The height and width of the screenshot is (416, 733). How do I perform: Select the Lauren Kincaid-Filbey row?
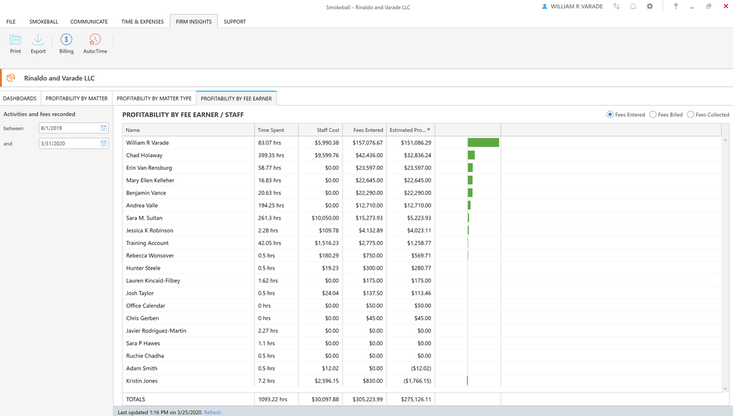click(423, 280)
